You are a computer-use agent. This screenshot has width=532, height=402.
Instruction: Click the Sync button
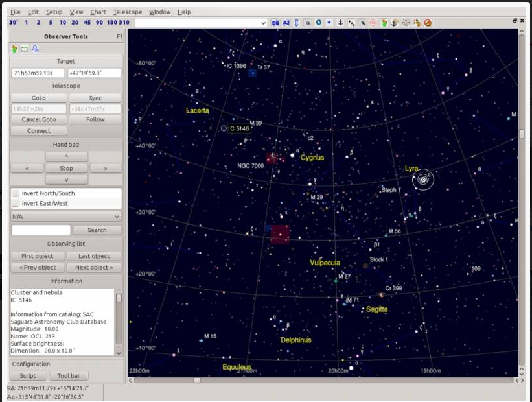point(95,98)
